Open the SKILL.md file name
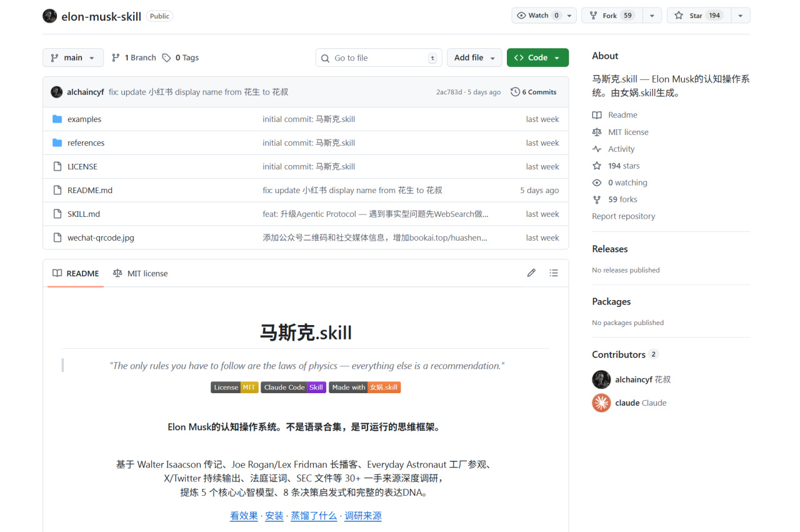This screenshot has height=532, width=800. 84,214
